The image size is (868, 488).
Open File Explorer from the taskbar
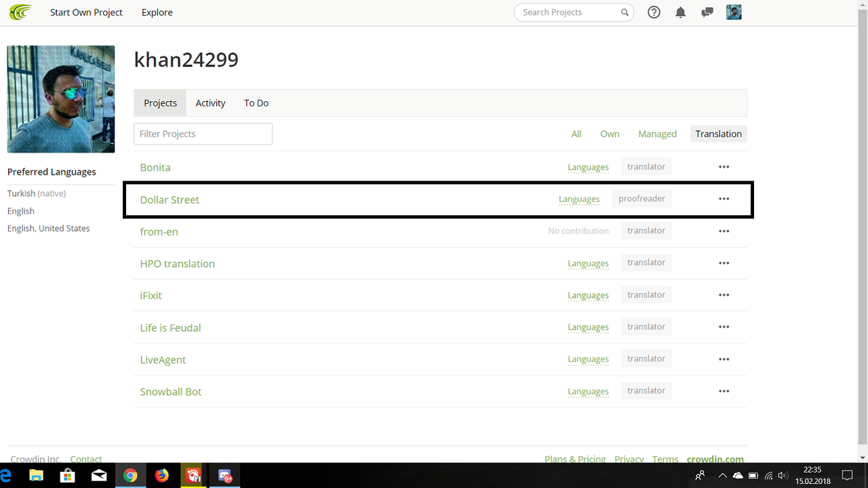tap(36, 476)
